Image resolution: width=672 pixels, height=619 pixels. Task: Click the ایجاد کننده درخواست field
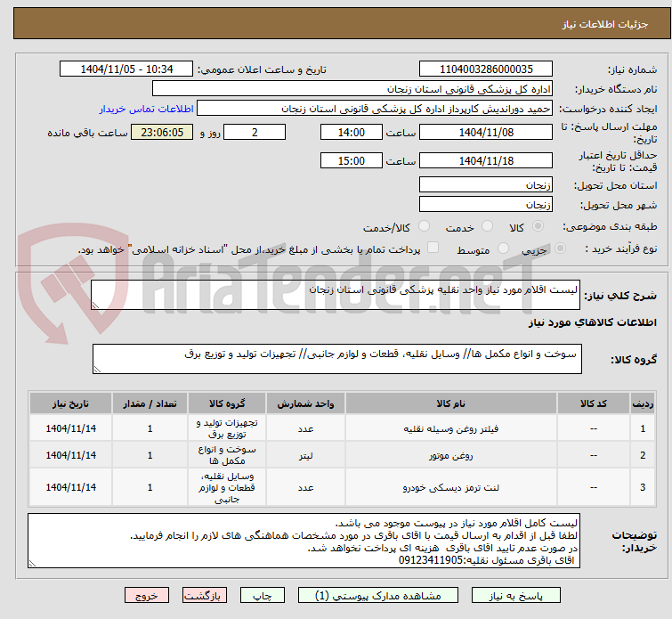[375, 109]
